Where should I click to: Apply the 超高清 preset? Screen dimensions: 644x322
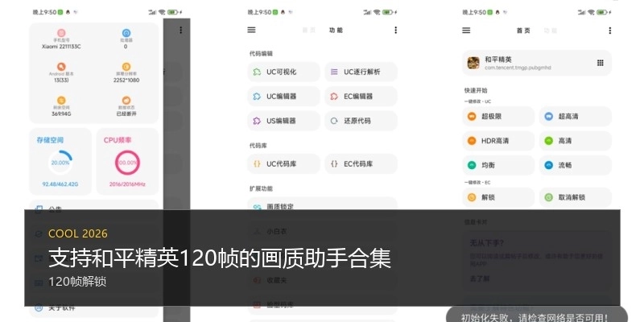pyautogui.click(x=575, y=116)
